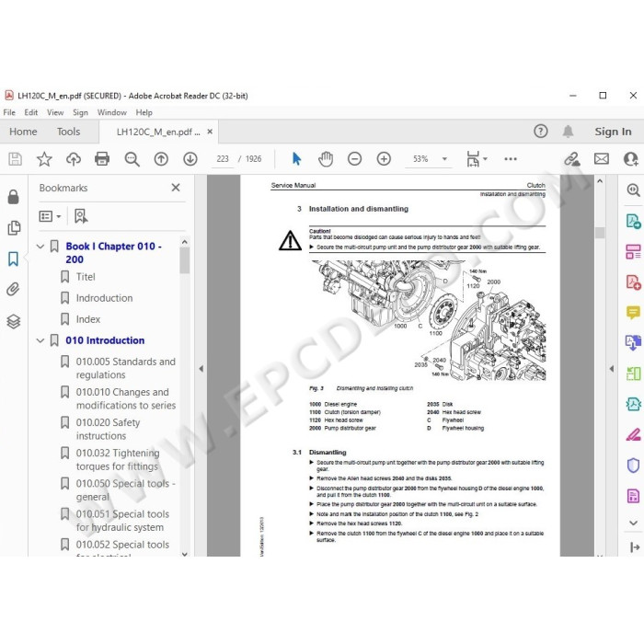Open the Protect shield tool

coord(633,466)
